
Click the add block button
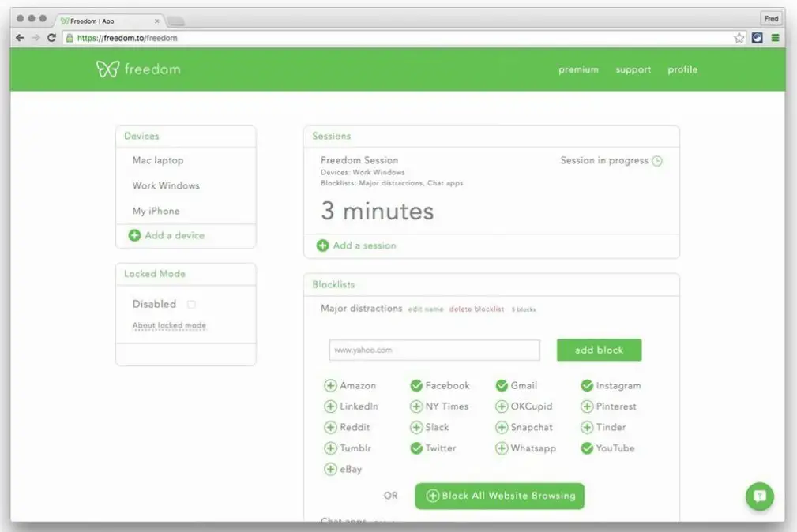(x=600, y=350)
